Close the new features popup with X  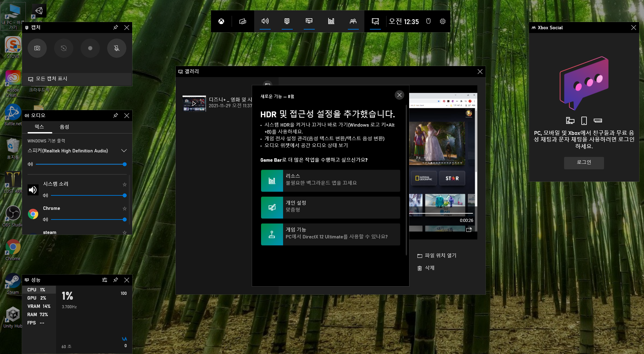(x=399, y=95)
